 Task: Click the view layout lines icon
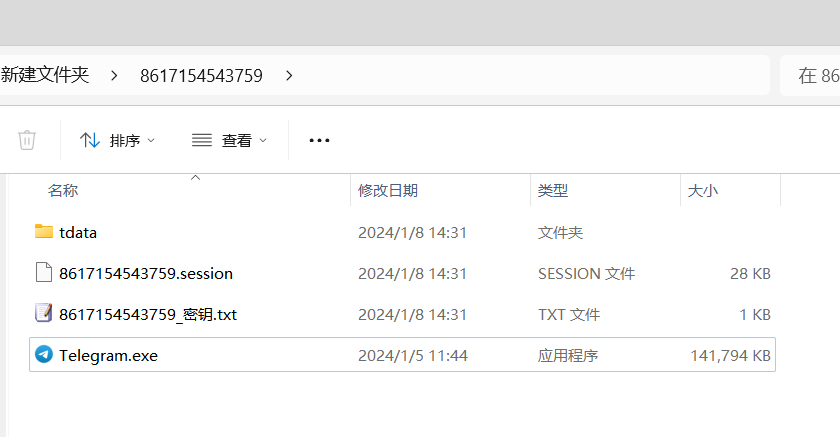[x=202, y=140]
